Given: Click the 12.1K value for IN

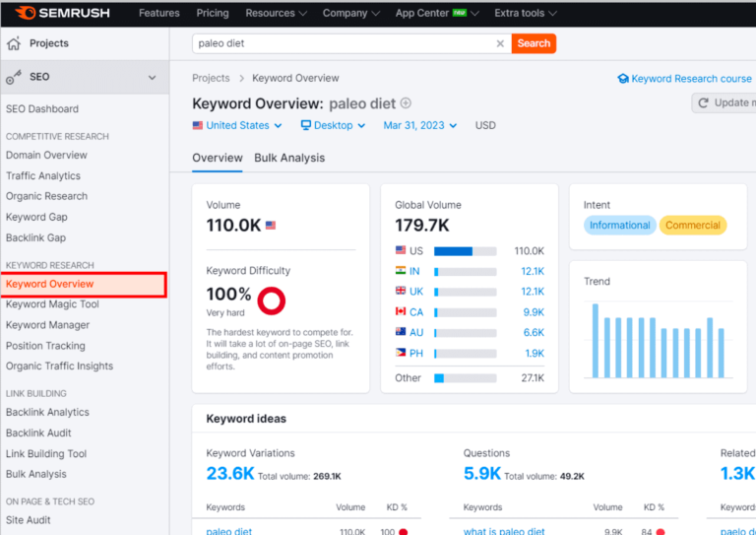Looking at the screenshot, I should (533, 271).
